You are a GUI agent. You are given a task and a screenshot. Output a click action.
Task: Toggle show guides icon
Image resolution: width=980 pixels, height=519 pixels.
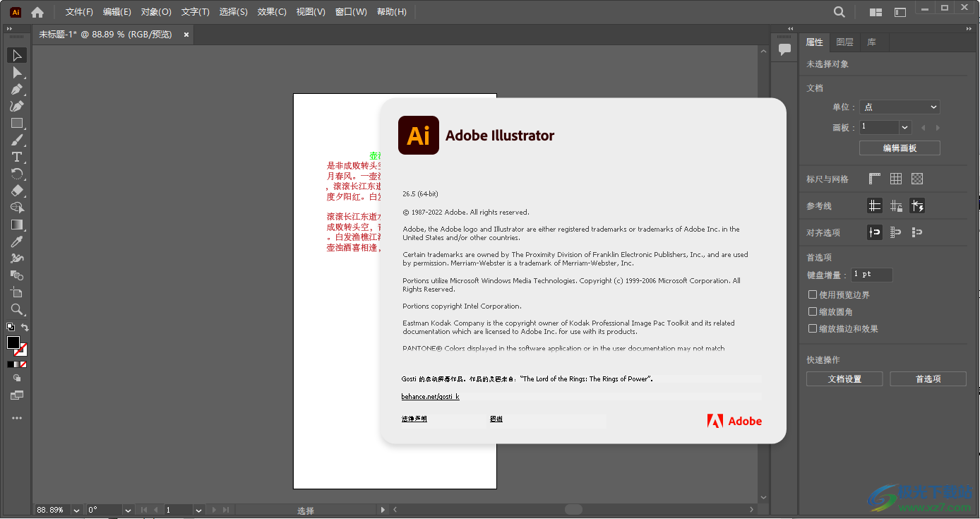(x=875, y=206)
